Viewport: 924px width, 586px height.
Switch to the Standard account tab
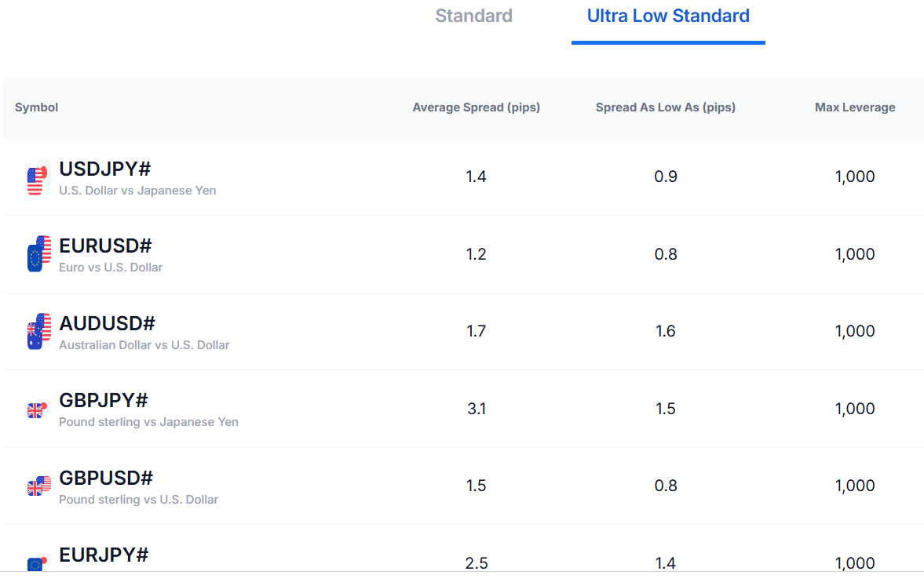(x=473, y=16)
